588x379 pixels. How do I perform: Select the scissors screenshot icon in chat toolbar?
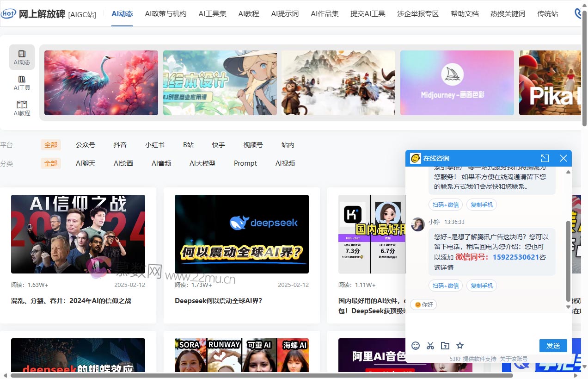[430, 346]
